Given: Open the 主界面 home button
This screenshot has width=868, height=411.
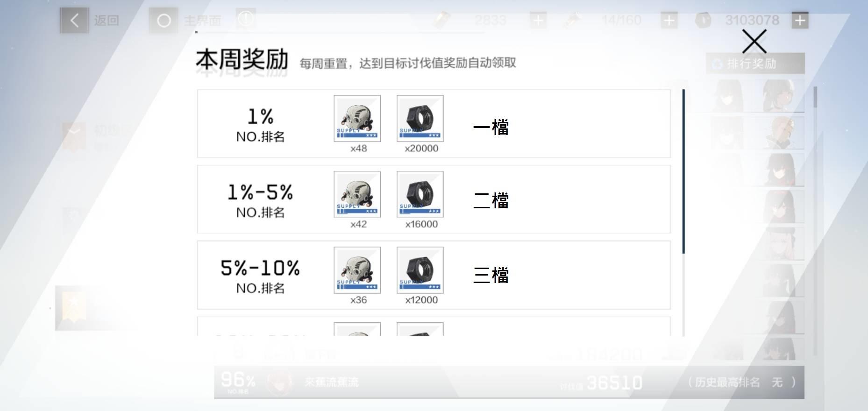Looking at the screenshot, I should coord(164,21).
